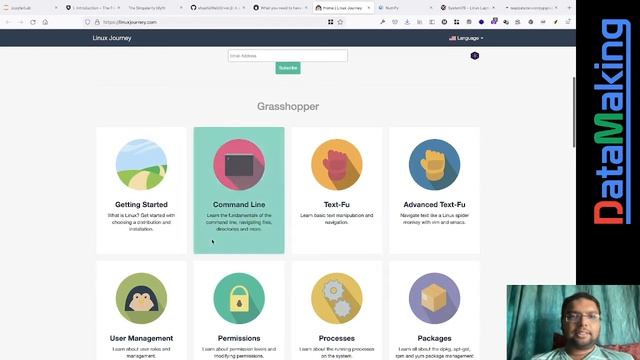This screenshot has width=640, height=360.
Task: Expand the Language dropdown
Action: (x=466, y=38)
